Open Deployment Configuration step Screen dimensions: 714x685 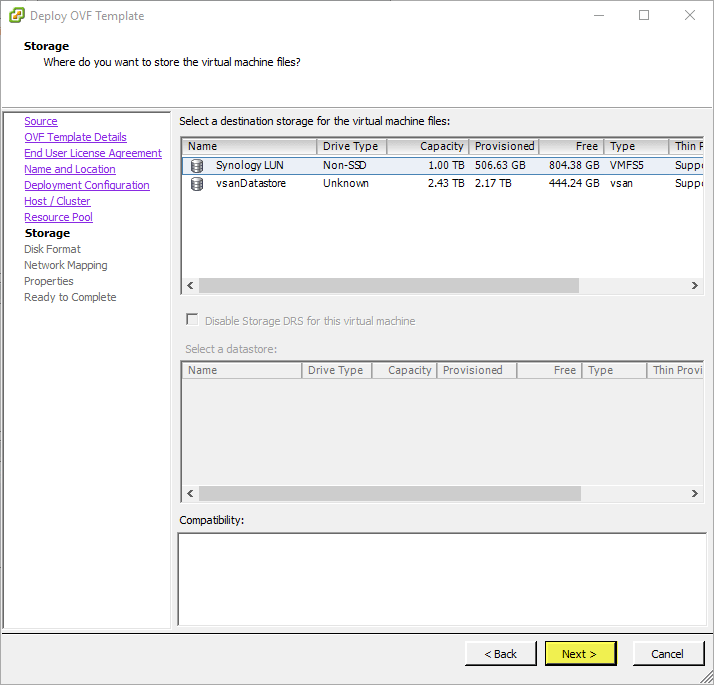[87, 185]
